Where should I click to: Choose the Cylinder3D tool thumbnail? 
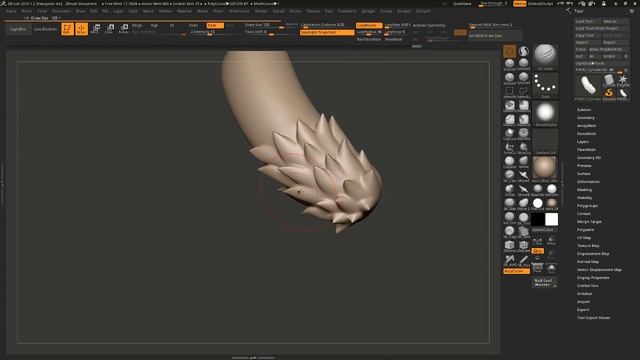(609, 80)
